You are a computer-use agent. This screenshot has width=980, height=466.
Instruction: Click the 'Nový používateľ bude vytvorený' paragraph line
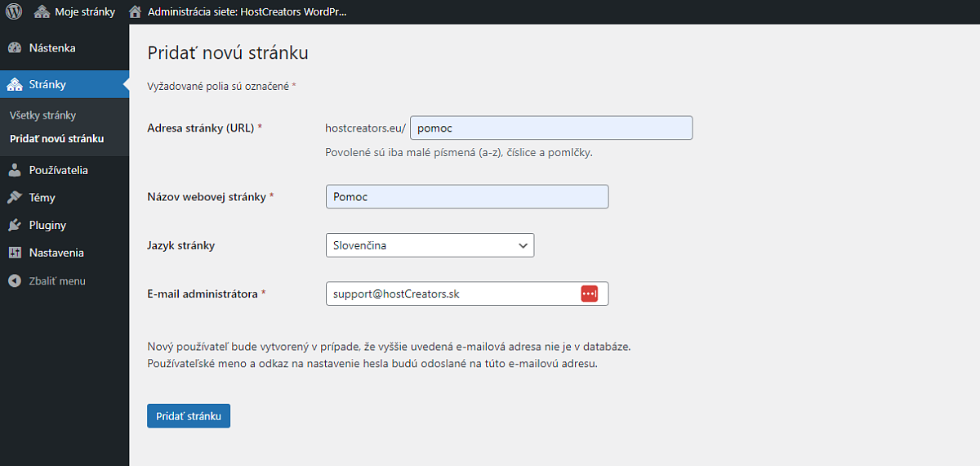(389, 347)
